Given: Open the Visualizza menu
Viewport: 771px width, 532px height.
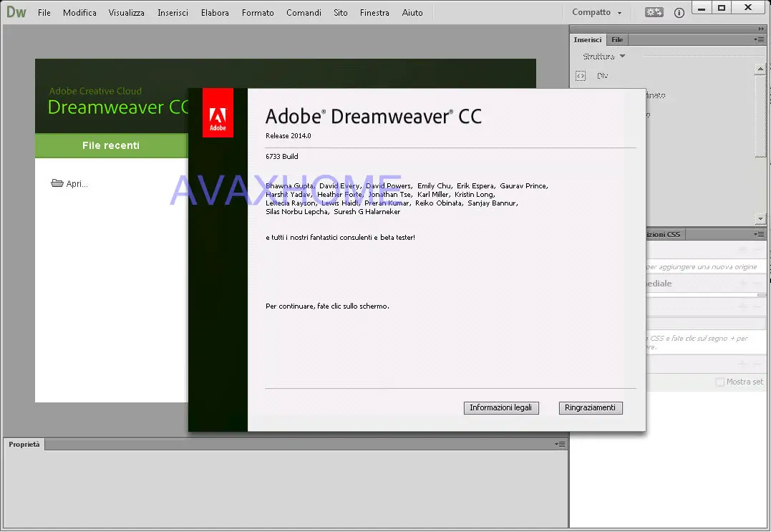Looking at the screenshot, I should click(127, 13).
